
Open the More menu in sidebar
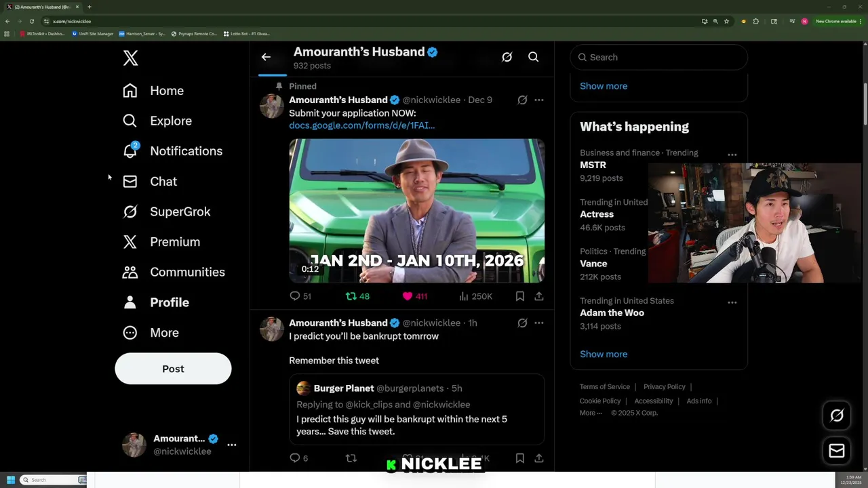click(151, 333)
